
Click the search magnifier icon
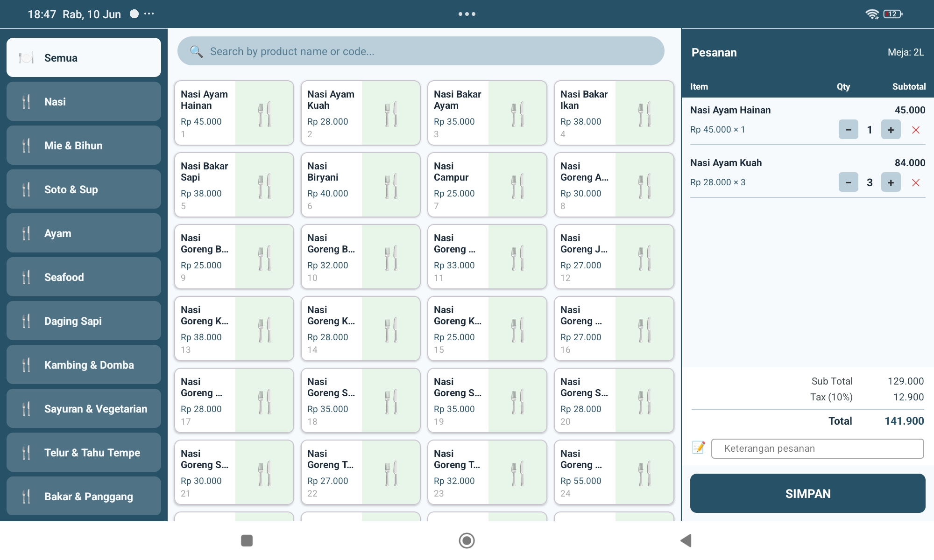(x=196, y=51)
